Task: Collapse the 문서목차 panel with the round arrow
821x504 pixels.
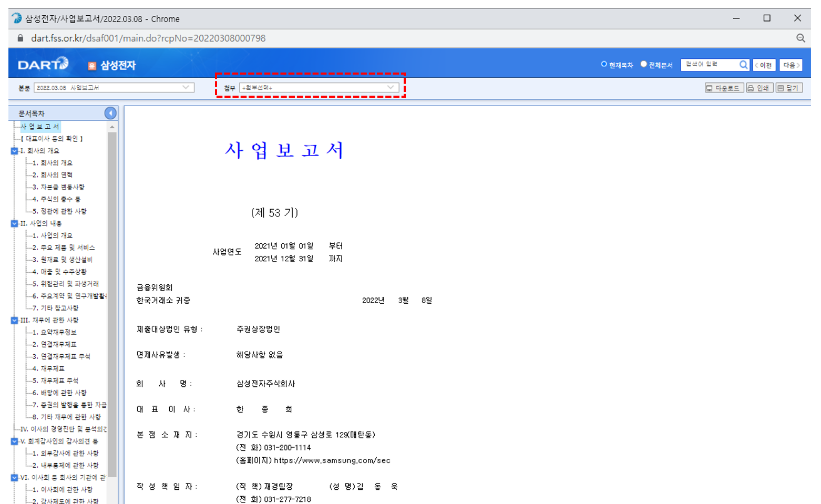Action: tap(110, 113)
